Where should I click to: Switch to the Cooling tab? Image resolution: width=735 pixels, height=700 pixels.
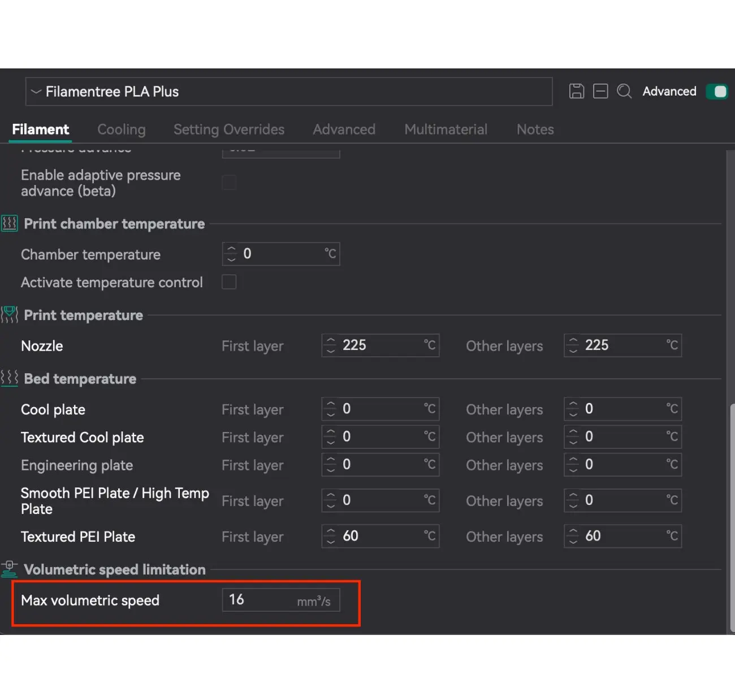click(121, 129)
